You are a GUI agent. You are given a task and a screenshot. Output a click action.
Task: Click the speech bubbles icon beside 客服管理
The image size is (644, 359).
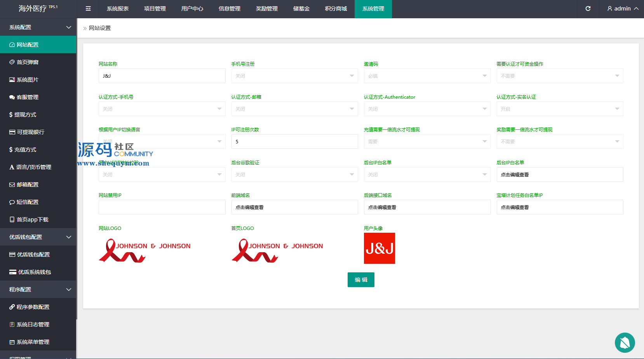pos(12,97)
